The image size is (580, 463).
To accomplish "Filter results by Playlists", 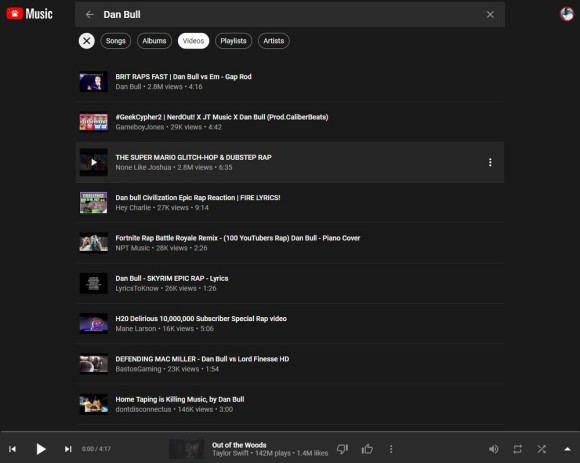I will coord(233,41).
